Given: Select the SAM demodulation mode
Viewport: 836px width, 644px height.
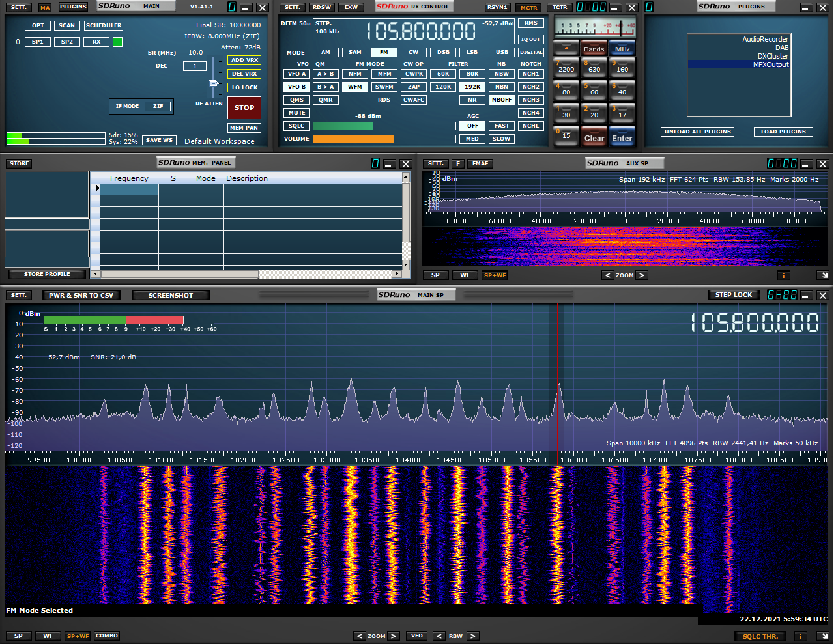Looking at the screenshot, I should tap(354, 52).
